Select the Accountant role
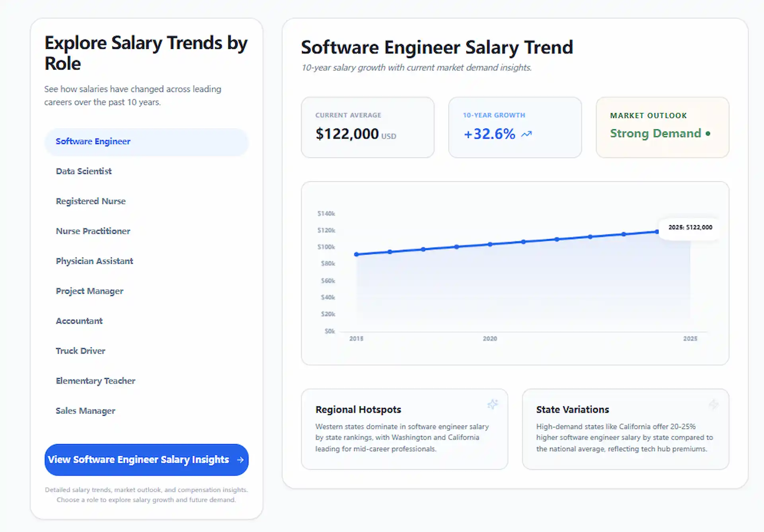Screen dimensions: 764x532 (x=146, y=321)
